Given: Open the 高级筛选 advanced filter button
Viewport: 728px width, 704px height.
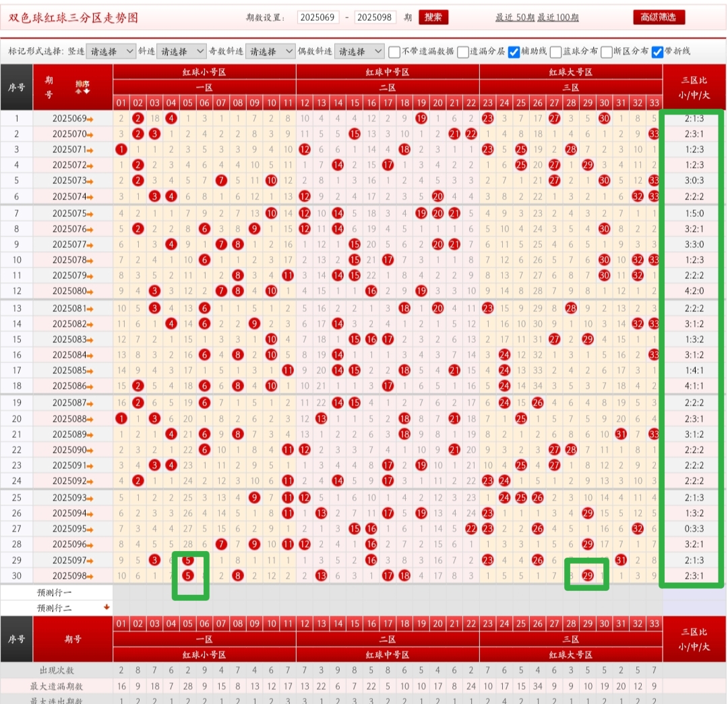Looking at the screenshot, I should tap(659, 17).
